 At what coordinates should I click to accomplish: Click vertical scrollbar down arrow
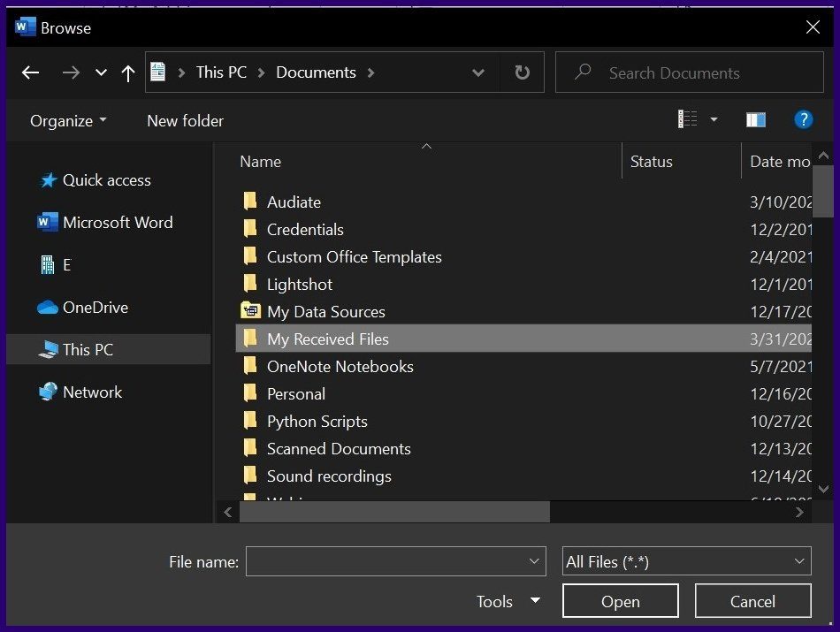[x=823, y=489]
